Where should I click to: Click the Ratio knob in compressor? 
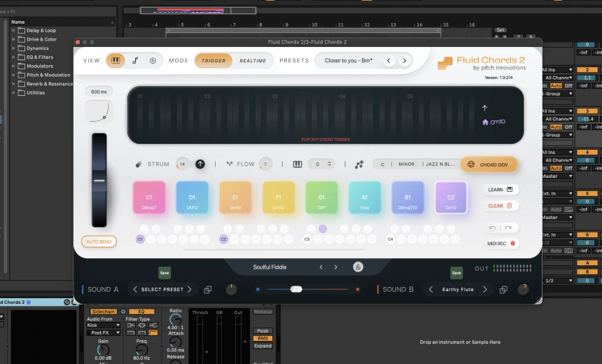[x=176, y=319]
